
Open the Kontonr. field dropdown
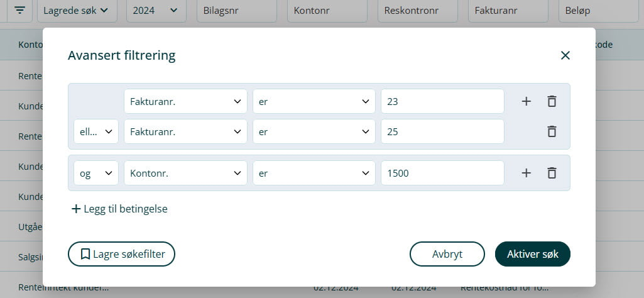click(185, 173)
